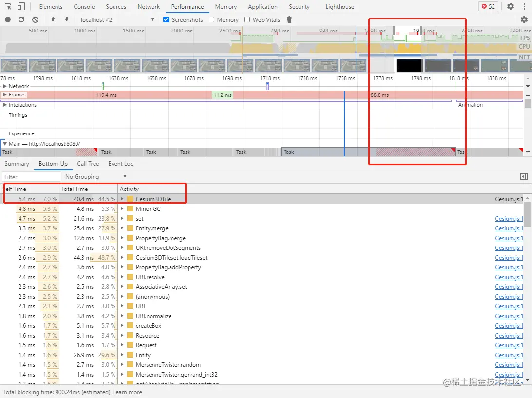
Task: Select the URI.removeDotSegments row
Action: point(262,247)
